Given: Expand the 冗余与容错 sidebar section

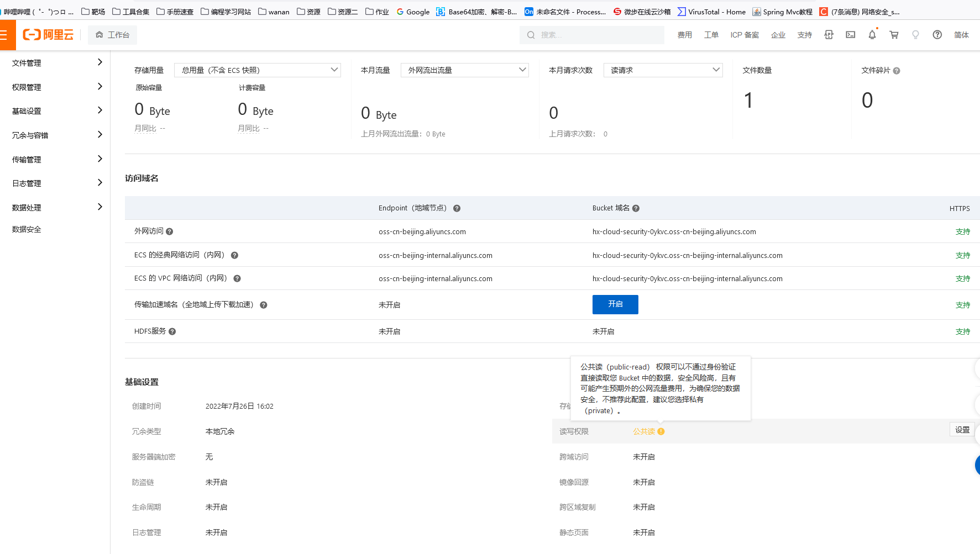Looking at the screenshot, I should (x=55, y=135).
